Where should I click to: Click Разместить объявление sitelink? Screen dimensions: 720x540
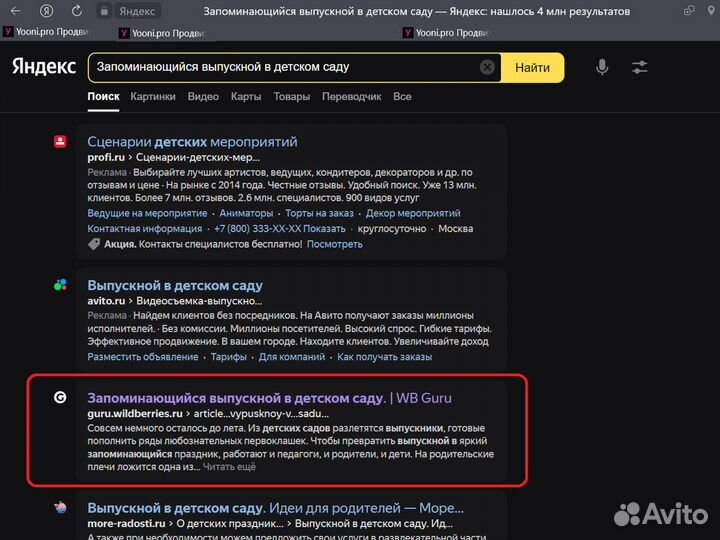click(x=143, y=357)
